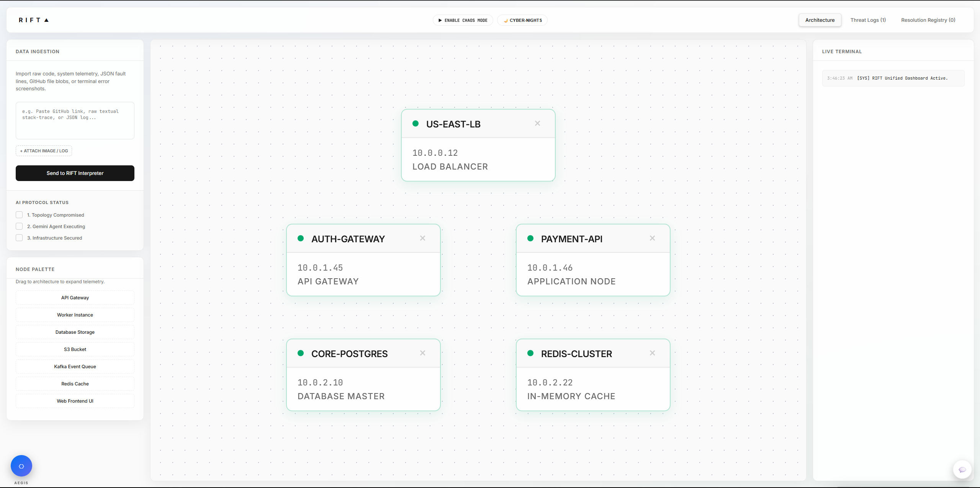Dismiss the PAYMENT-API node via X icon
Viewport: 980px width, 488px height.
click(652, 238)
